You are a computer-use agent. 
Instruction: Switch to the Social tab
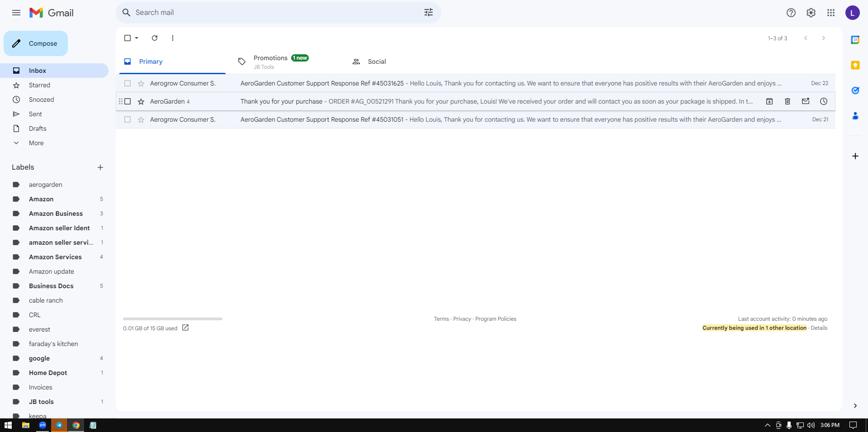pos(400,62)
